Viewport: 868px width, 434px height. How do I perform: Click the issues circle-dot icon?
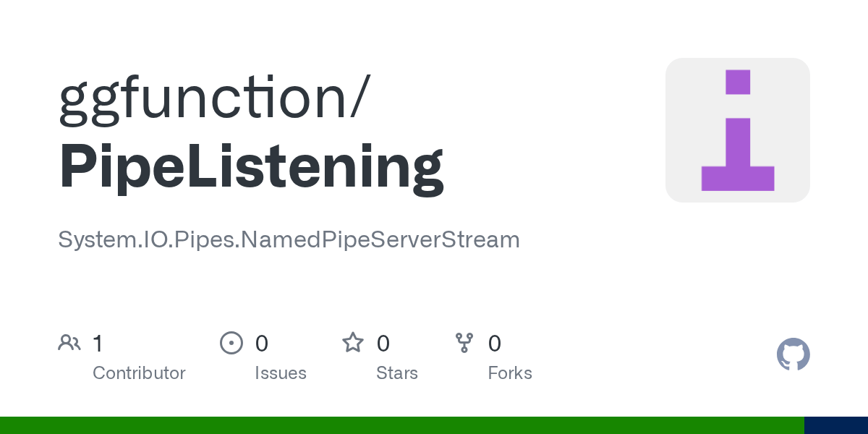click(x=231, y=343)
